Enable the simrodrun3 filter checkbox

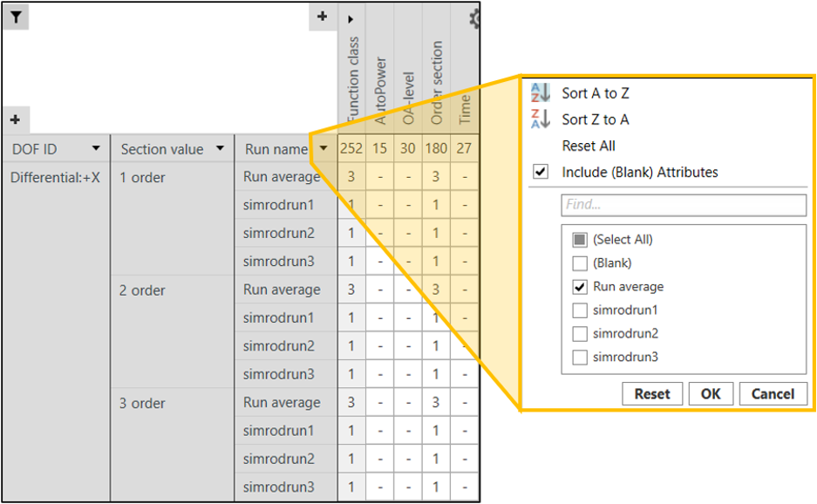tap(579, 358)
